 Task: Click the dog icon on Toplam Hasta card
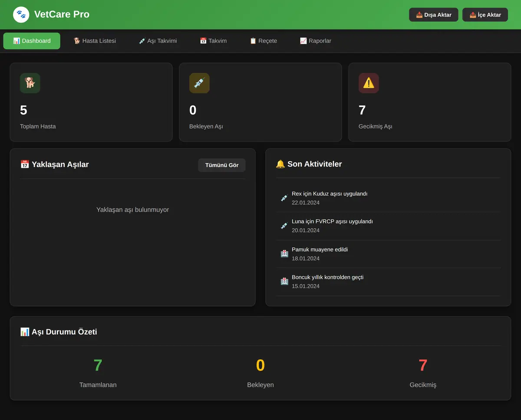[x=30, y=83]
